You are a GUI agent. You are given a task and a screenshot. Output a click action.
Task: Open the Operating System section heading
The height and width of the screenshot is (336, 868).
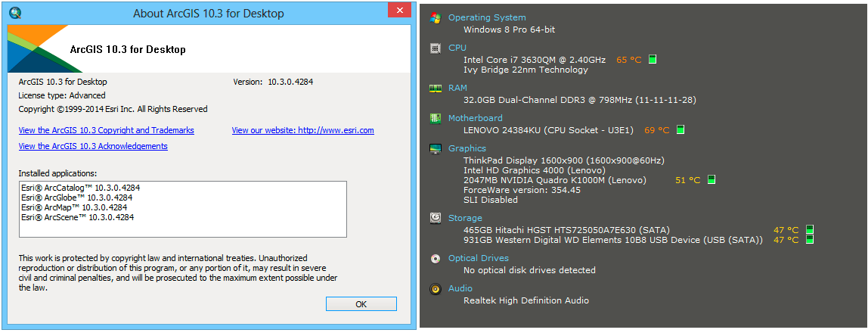pyautogui.click(x=487, y=17)
